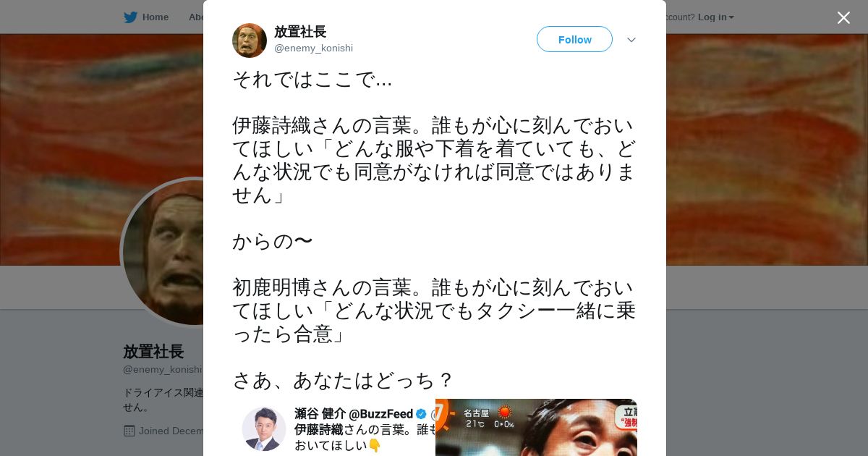Expand the Log in dropdown

715,17
